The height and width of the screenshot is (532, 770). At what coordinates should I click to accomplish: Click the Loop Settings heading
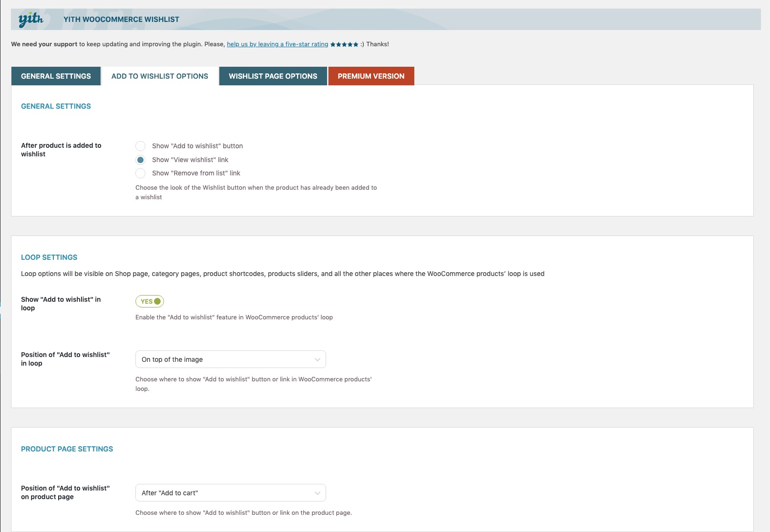[49, 257]
